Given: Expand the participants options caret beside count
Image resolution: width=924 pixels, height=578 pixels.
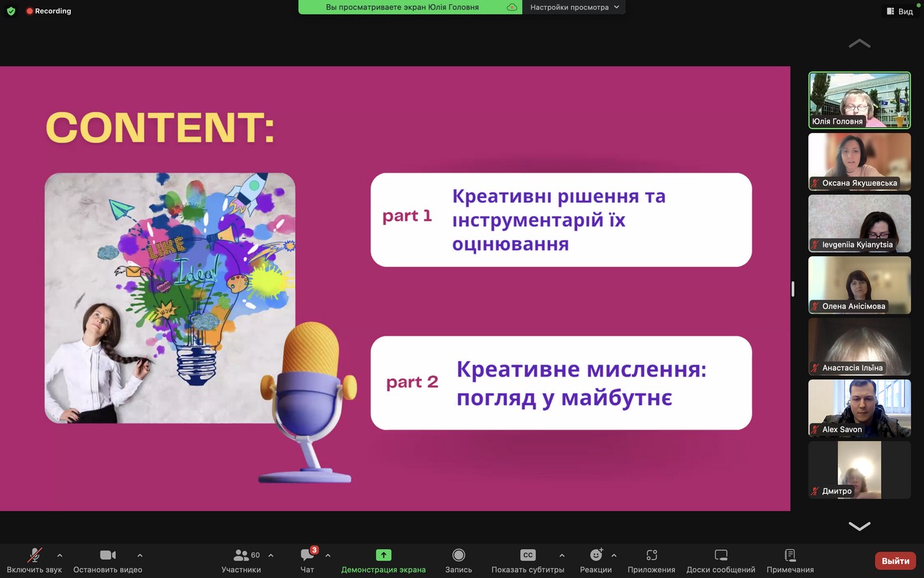Looking at the screenshot, I should click(271, 555).
